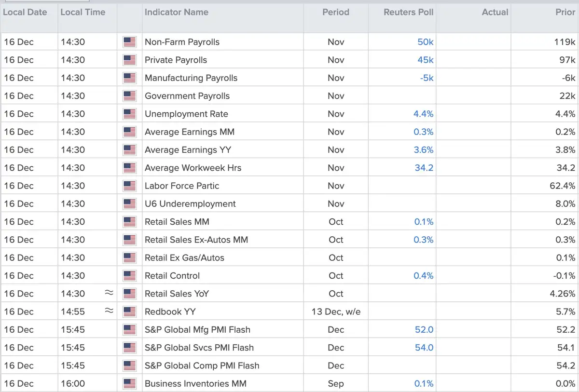Click the approximate symbol in Retail Sales YoY row

pyautogui.click(x=109, y=293)
